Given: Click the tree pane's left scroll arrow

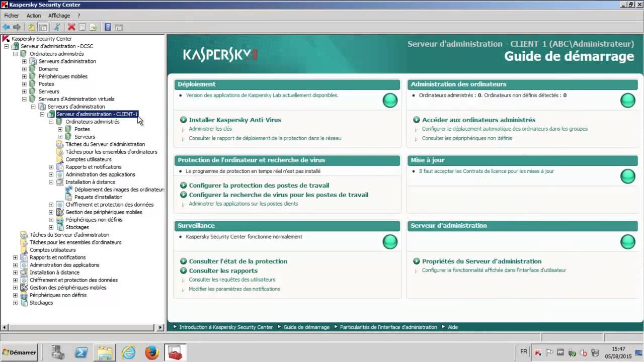Looking at the screenshot, I should pyautogui.click(x=5, y=328).
